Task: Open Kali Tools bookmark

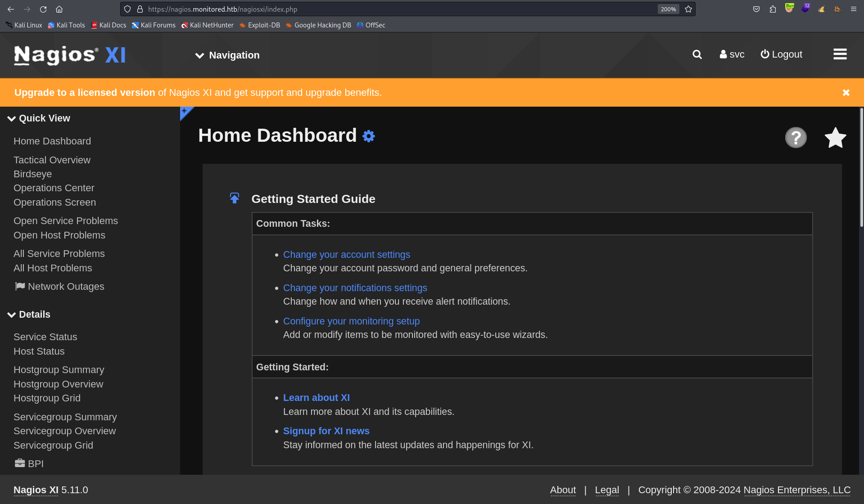Action: (66, 25)
